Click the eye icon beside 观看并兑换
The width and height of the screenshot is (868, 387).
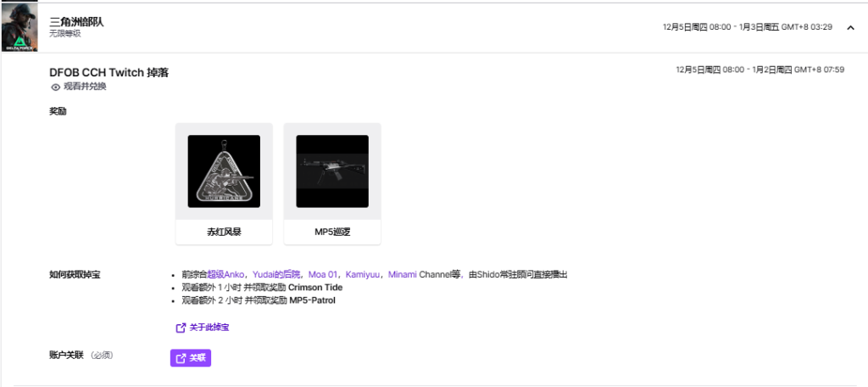(55, 87)
